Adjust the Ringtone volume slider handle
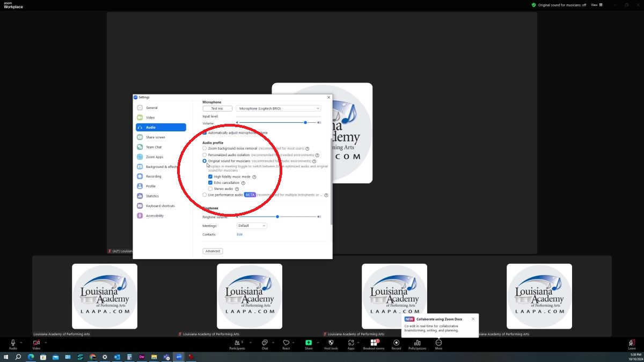This screenshot has width=644, height=362. click(x=277, y=217)
